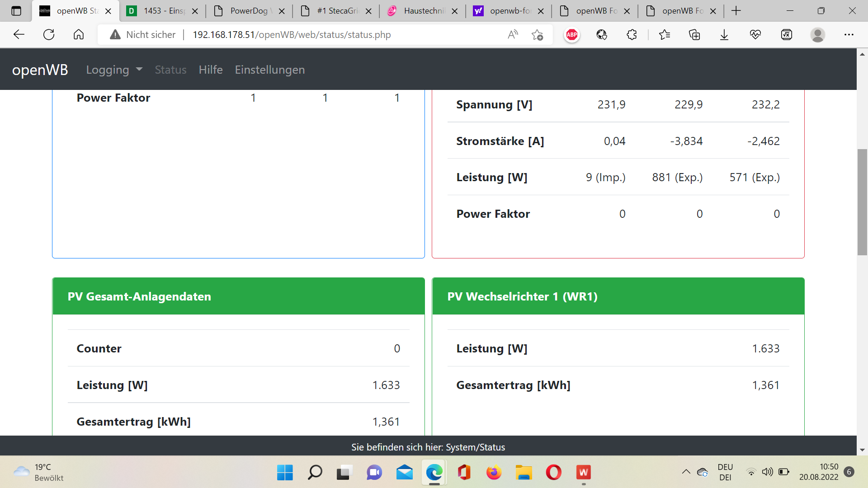Open the browser profile avatar
This screenshot has height=488, width=868.
(x=817, y=35)
